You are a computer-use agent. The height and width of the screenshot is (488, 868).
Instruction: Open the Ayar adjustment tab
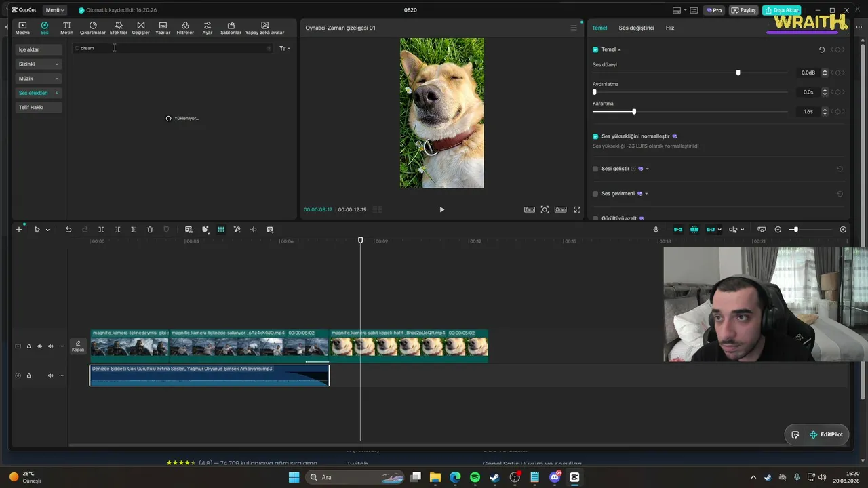(208, 28)
